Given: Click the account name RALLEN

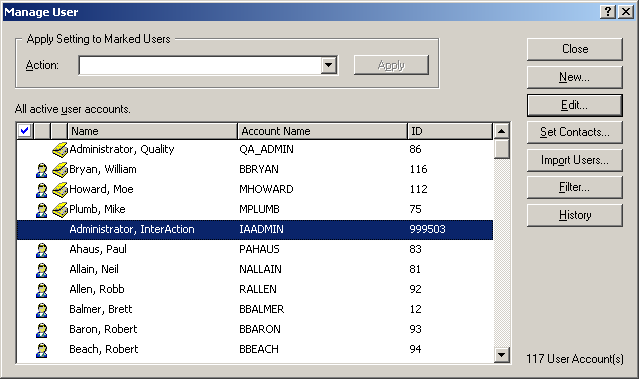Looking at the screenshot, I should [258, 289].
